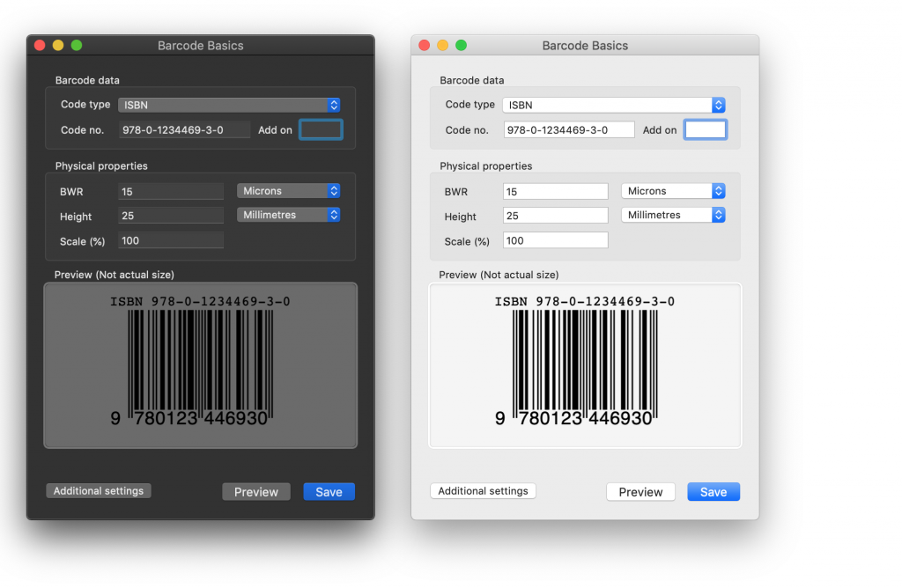Click Barcode Basics title in dark window

[200, 46]
